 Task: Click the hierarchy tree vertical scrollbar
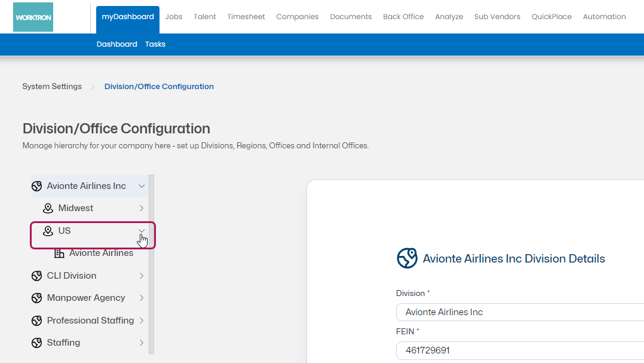(152, 264)
